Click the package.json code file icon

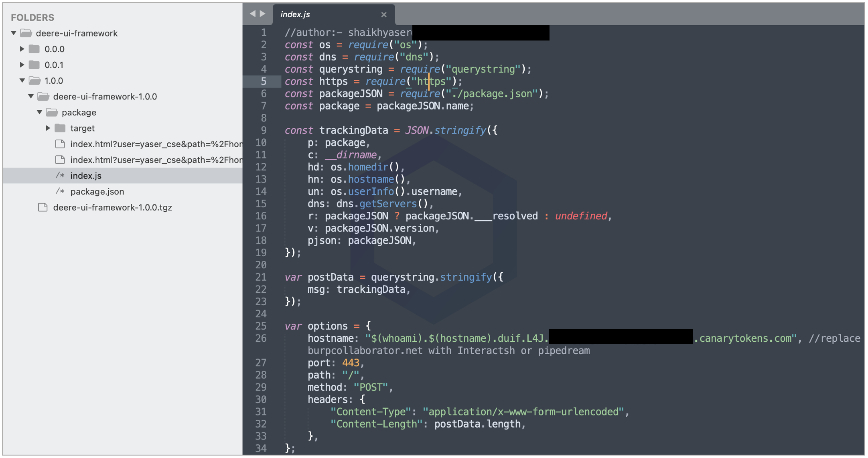[60, 192]
